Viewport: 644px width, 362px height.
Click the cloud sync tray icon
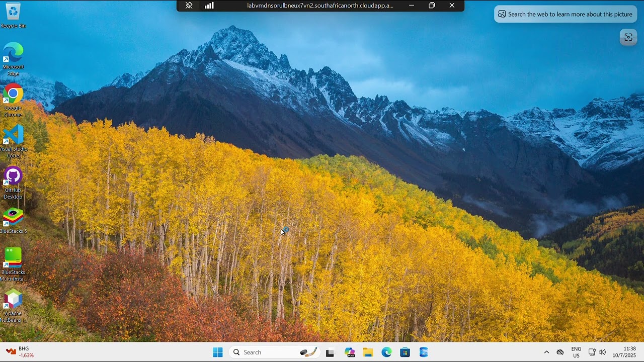[560, 352]
